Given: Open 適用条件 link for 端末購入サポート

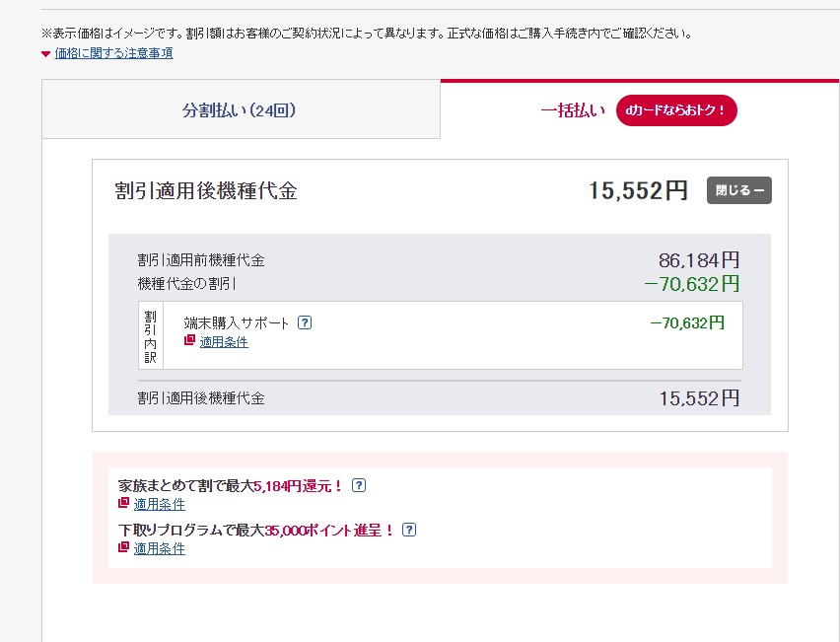Looking at the screenshot, I should [x=224, y=342].
